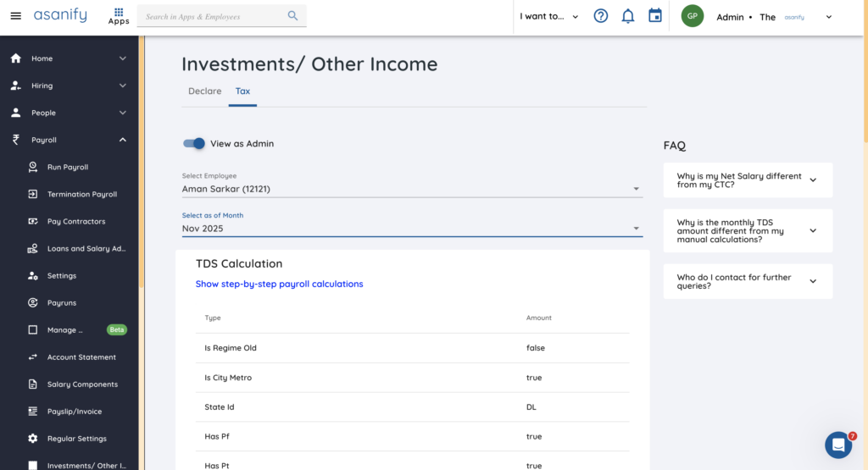868x470 pixels.
Task: Open the chat support bubble
Action: 838,445
